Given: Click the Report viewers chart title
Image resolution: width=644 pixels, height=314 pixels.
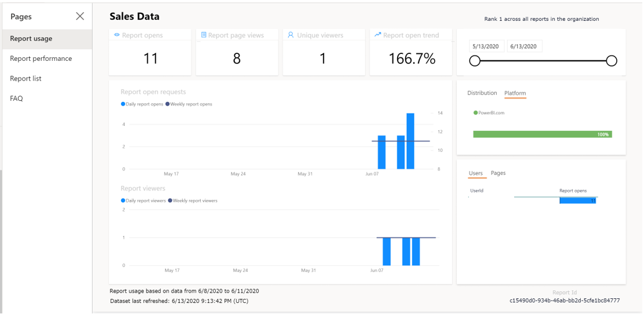Looking at the screenshot, I should click(143, 188).
